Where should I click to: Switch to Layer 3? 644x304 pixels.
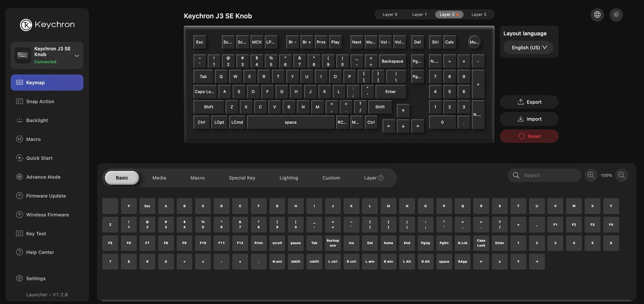(479, 15)
